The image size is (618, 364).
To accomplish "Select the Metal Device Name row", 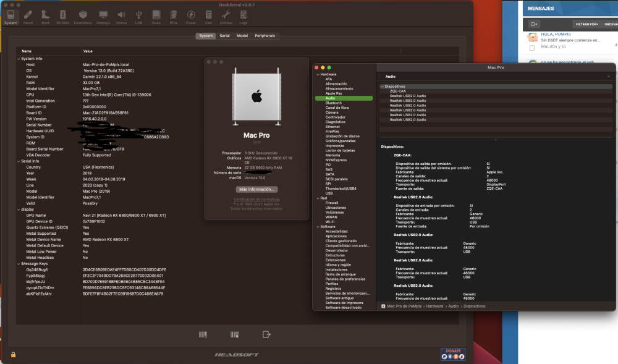I will [x=237, y=240].
